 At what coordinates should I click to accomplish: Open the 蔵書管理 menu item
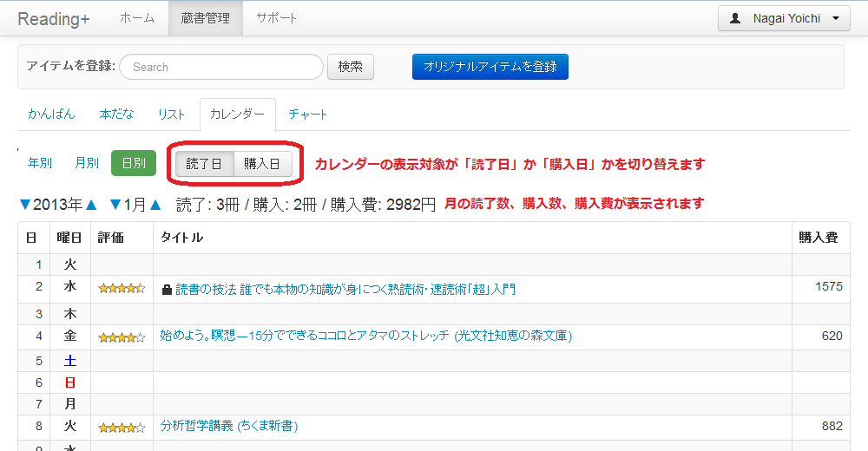point(206,18)
